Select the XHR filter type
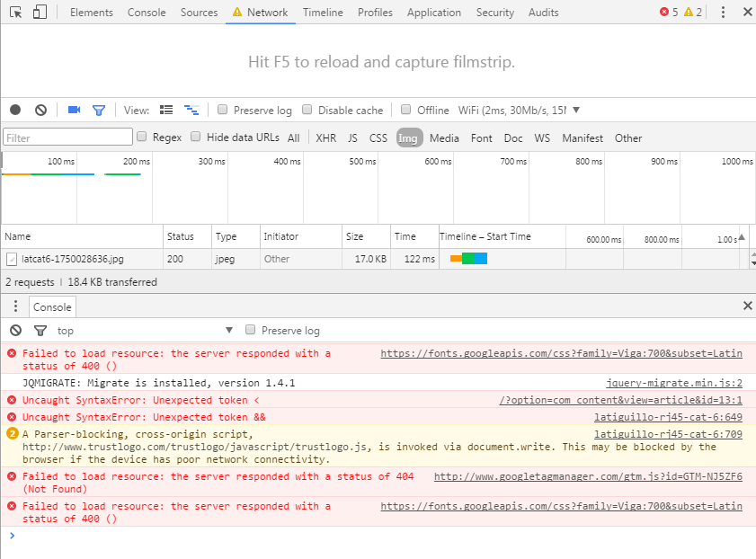 (325, 138)
